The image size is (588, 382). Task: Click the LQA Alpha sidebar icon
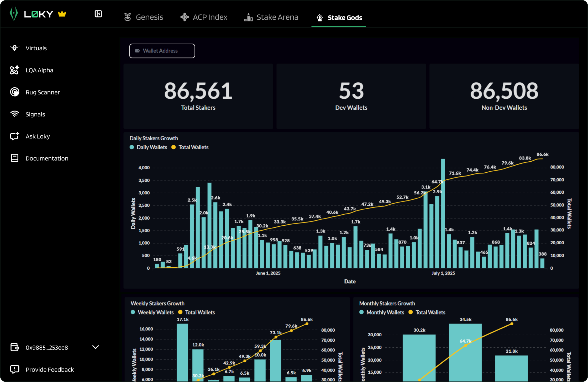(15, 70)
